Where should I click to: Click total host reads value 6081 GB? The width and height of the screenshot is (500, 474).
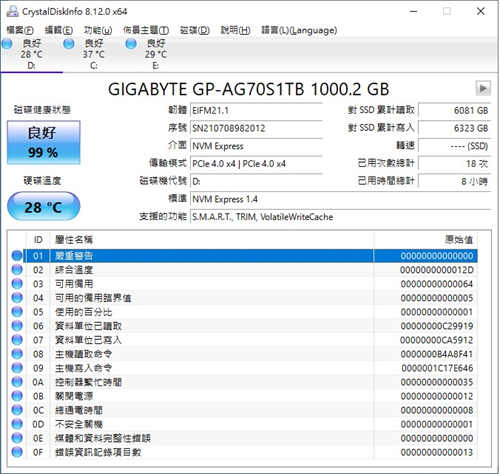click(x=455, y=110)
